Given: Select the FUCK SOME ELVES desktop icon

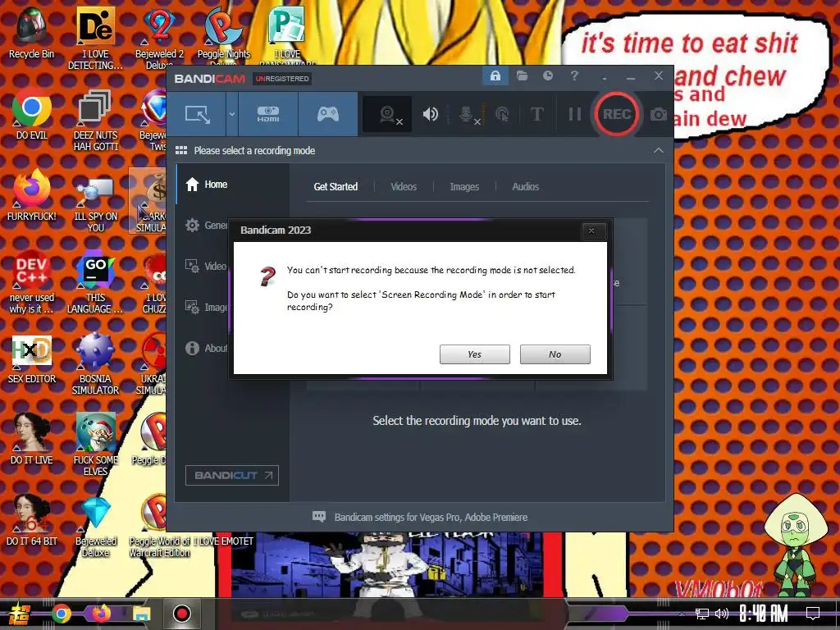Looking at the screenshot, I should [95, 445].
